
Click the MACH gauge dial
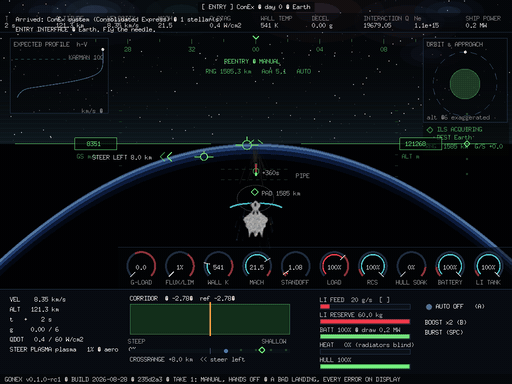coord(257,266)
